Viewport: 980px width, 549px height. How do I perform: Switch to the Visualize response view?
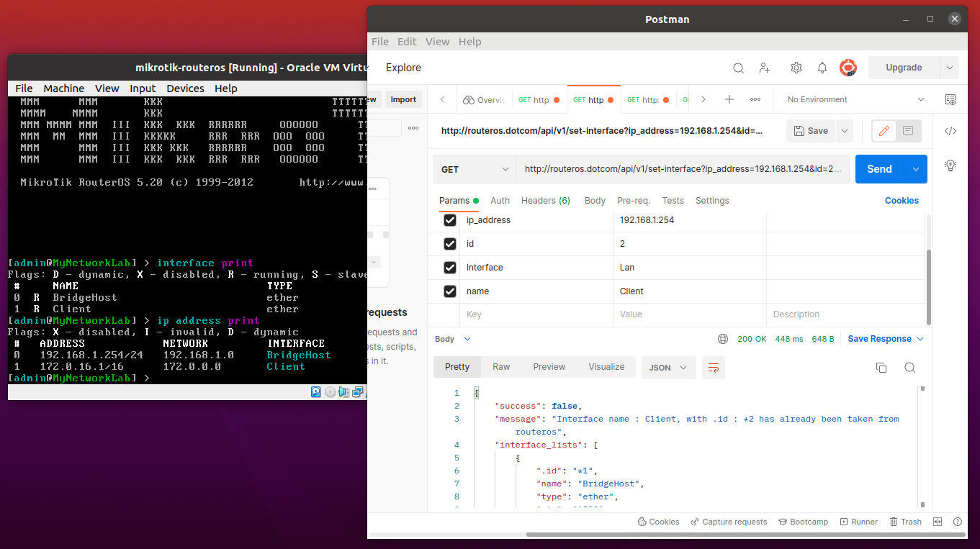point(607,367)
